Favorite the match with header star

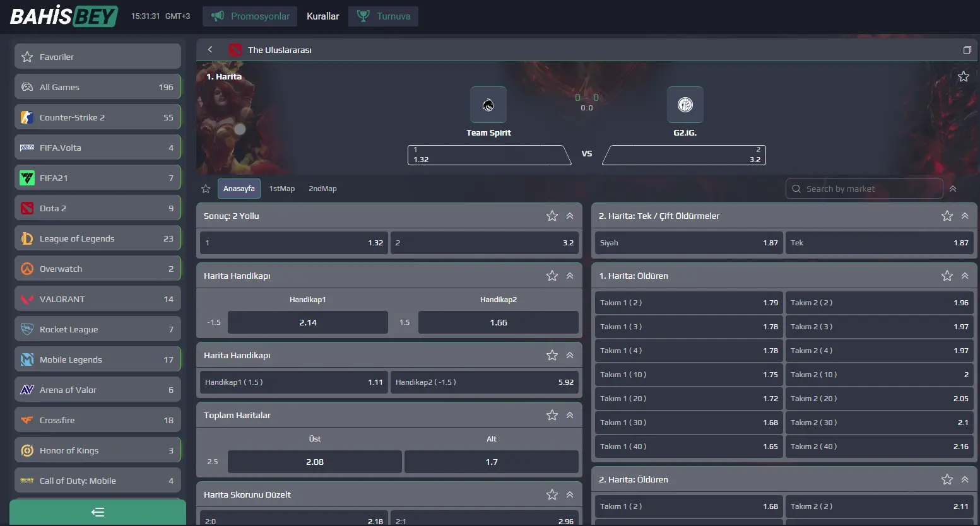964,76
